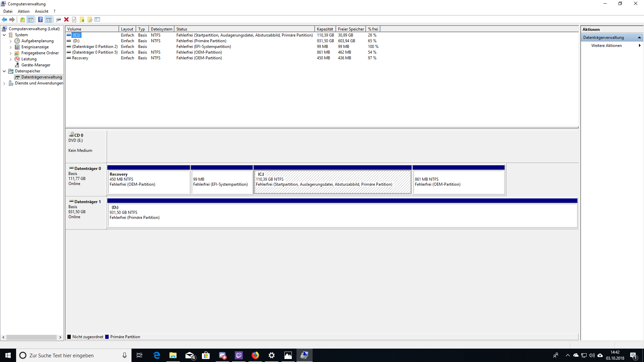Select the (D:) volume row
Screen dimensions: 644x362
[x=223, y=41]
